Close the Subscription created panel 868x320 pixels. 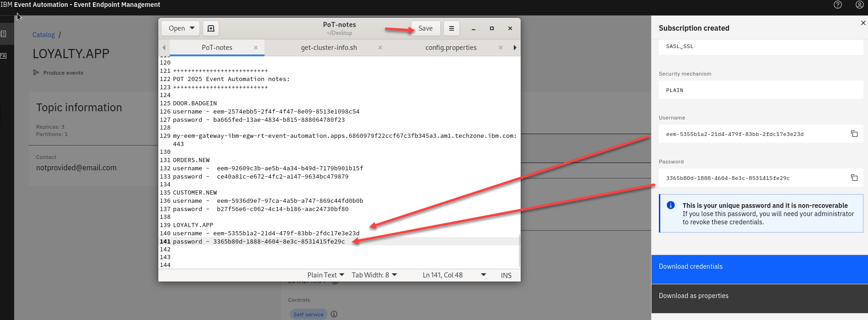point(863,23)
